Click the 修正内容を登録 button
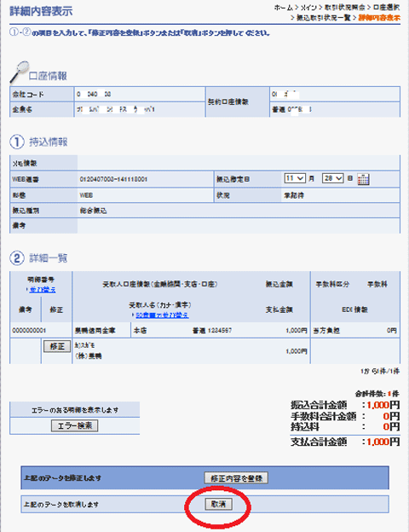409x532 pixels. point(236,478)
